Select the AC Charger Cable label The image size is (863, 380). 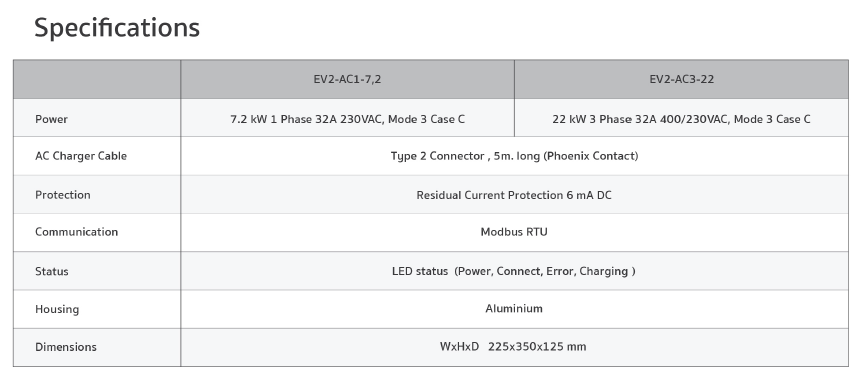81,156
